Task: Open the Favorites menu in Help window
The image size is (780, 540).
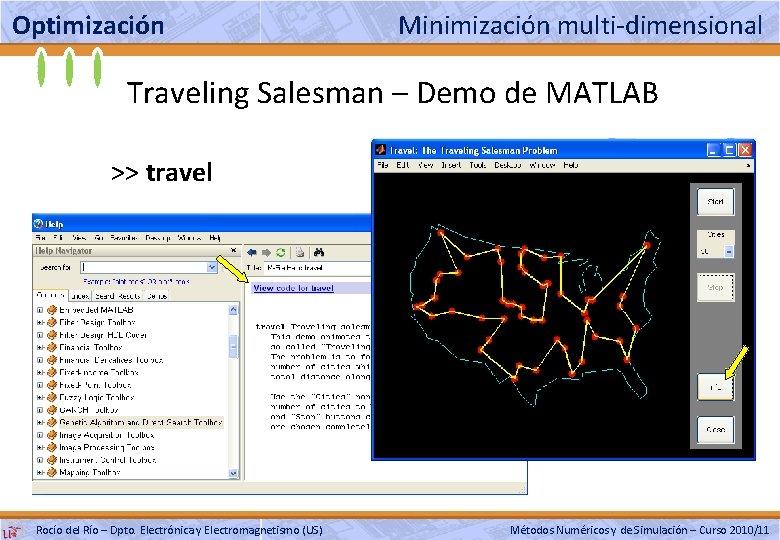Action: coord(124,238)
